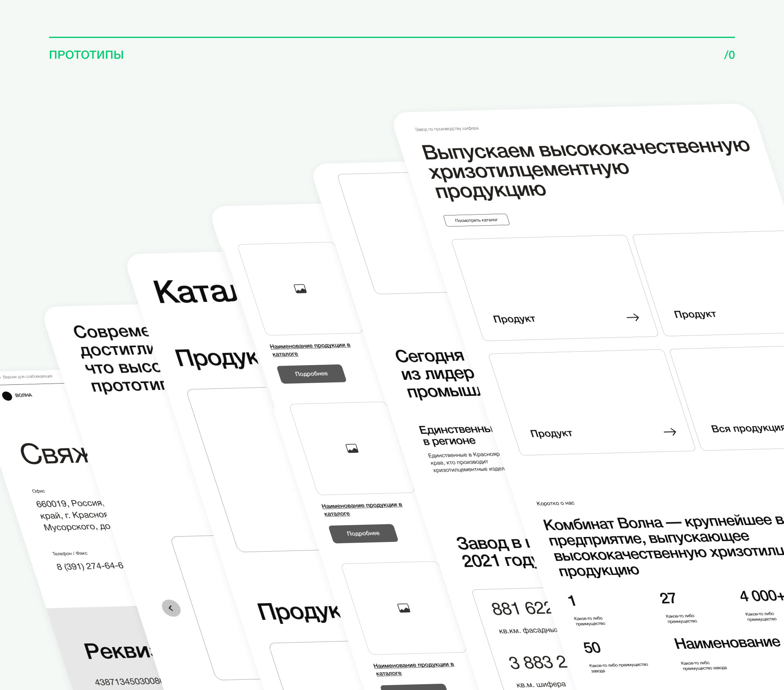Click the middle image placeholder icon in the catalog

[352, 448]
